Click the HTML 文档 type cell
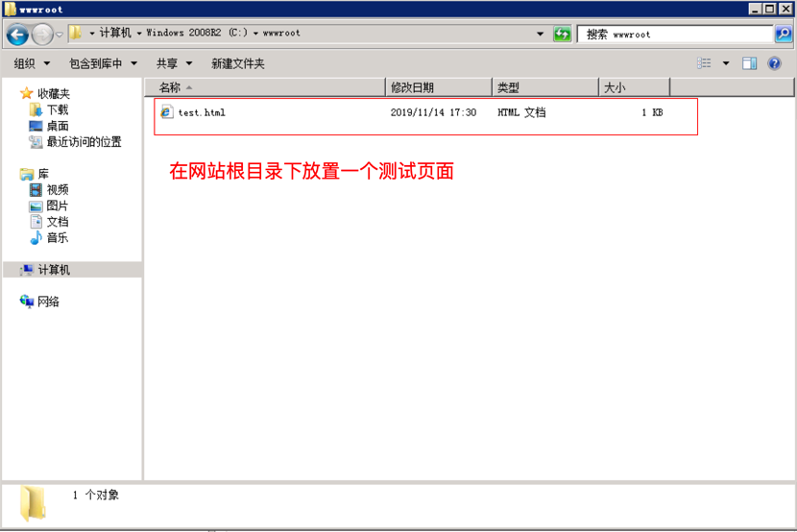 [521, 112]
